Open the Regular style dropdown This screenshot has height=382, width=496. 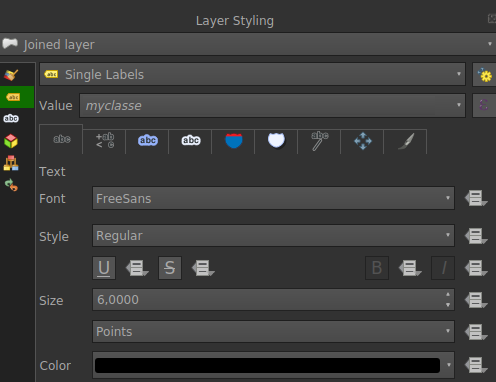point(273,236)
